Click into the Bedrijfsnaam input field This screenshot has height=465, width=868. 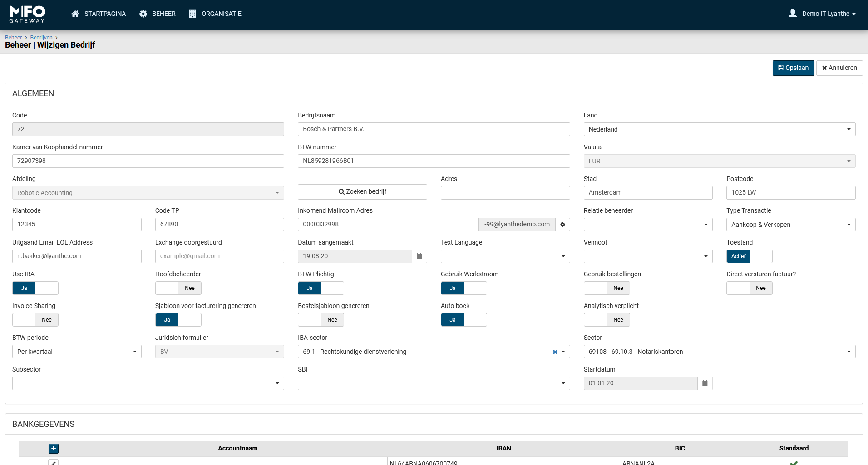pos(434,129)
